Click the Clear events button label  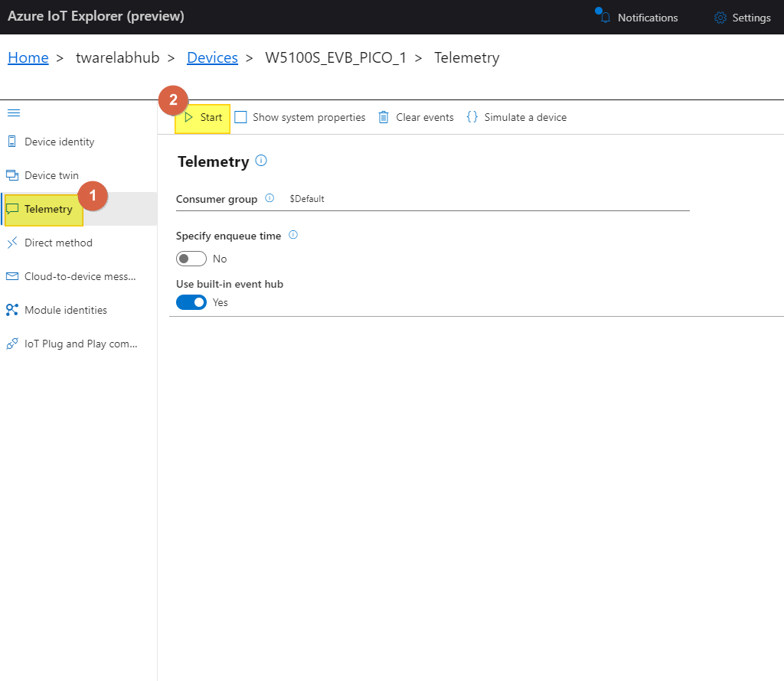pos(424,117)
